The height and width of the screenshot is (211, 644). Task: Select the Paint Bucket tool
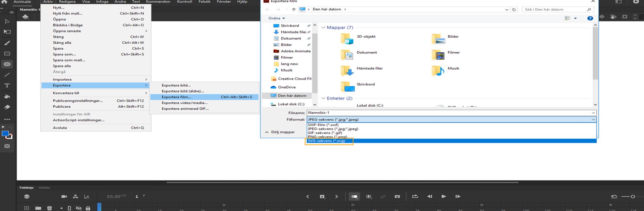tap(7, 97)
